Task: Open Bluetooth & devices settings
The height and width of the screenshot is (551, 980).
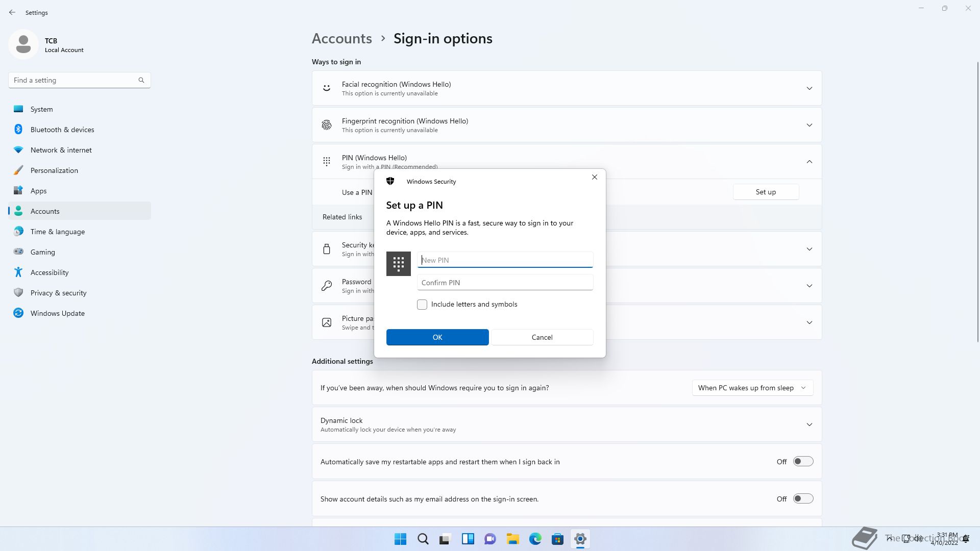Action: click(x=80, y=130)
